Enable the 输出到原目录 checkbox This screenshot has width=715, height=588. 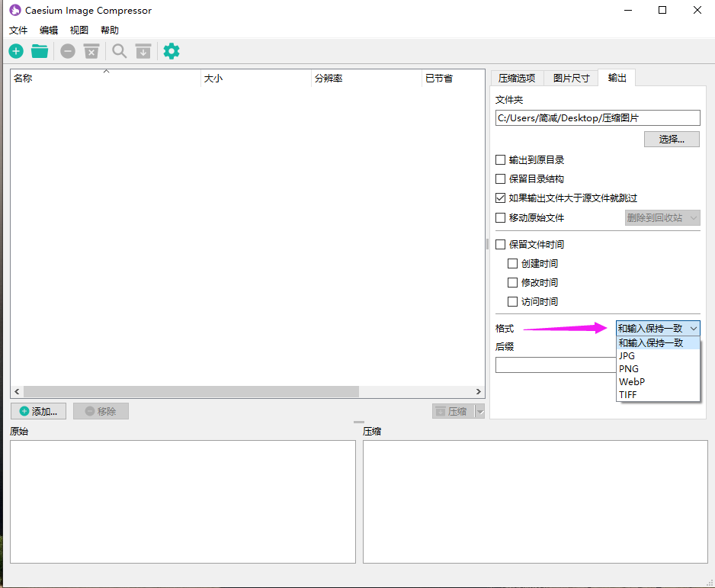[x=501, y=160]
